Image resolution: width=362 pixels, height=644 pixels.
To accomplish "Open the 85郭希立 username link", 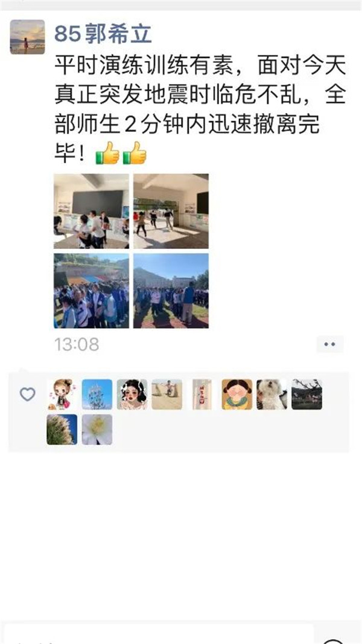I will pos(103,34).
